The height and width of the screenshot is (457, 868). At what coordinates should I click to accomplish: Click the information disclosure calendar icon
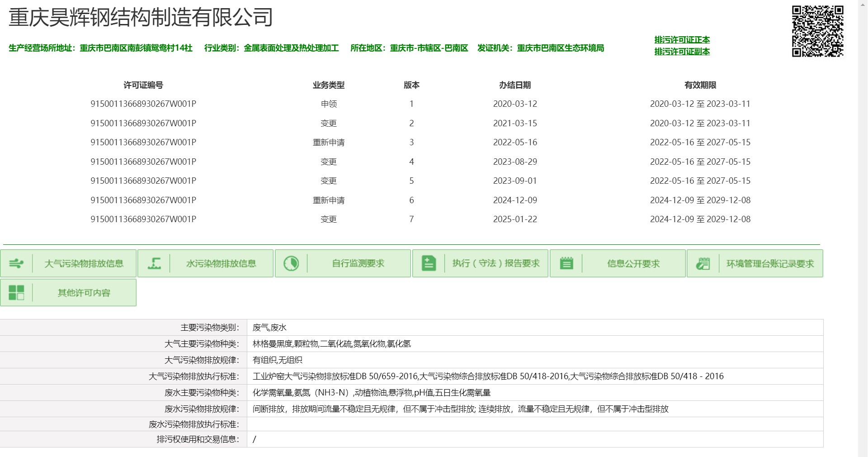(x=566, y=263)
